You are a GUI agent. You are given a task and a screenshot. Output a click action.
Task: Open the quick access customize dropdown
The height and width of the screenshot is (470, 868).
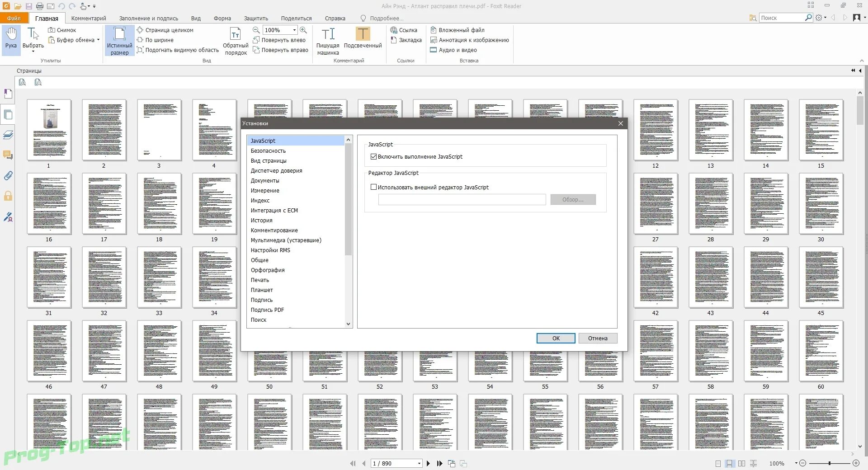click(94, 6)
